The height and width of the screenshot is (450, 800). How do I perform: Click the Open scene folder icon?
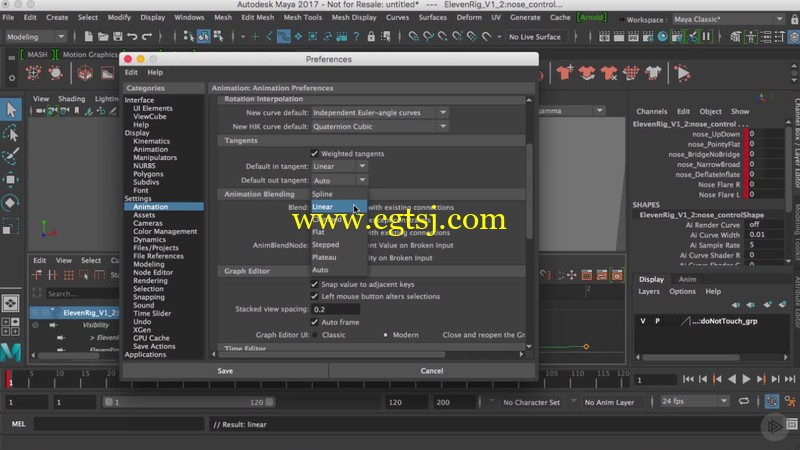(103, 37)
